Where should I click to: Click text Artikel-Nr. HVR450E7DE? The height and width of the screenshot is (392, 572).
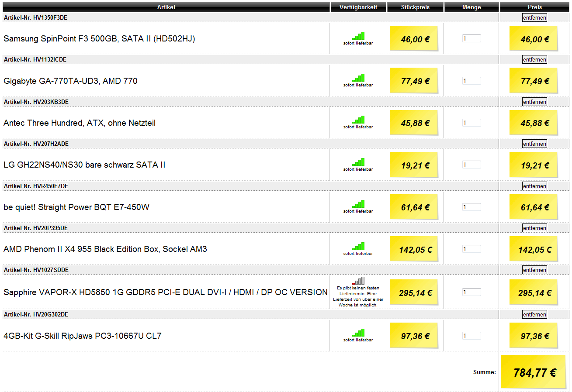coord(36,186)
